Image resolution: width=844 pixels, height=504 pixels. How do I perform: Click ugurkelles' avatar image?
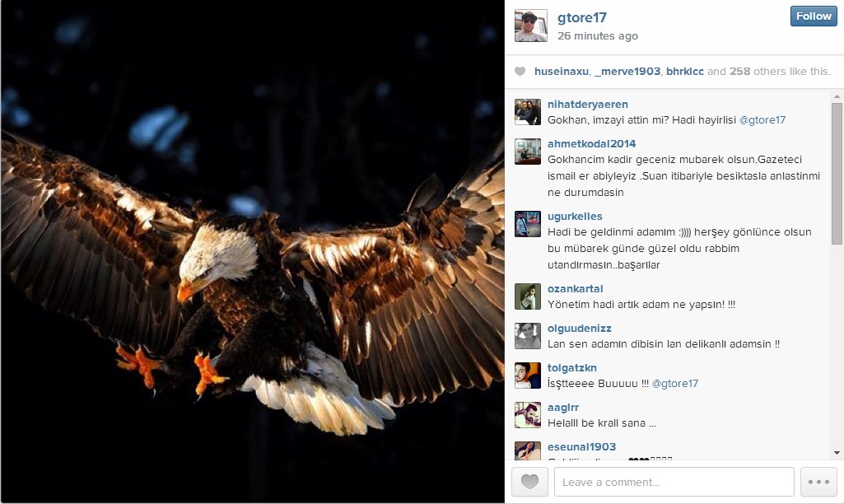[528, 224]
